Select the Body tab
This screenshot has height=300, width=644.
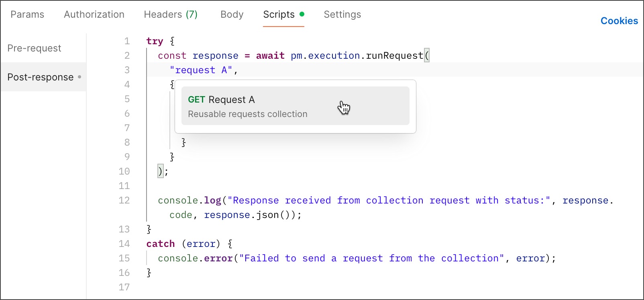pyautogui.click(x=232, y=14)
